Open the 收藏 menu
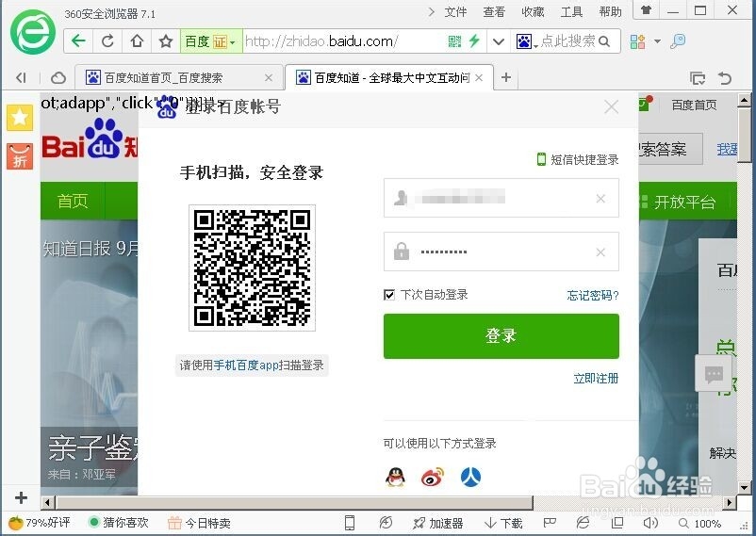 click(533, 11)
